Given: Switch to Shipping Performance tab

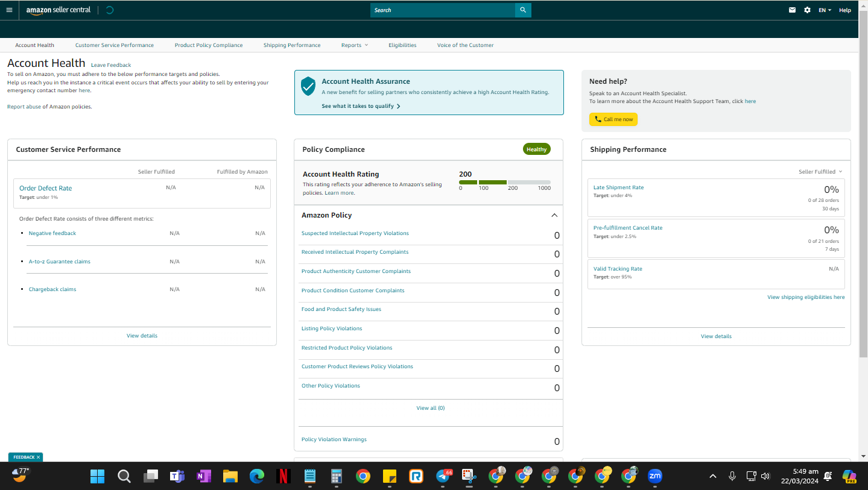Looking at the screenshot, I should pyautogui.click(x=292, y=45).
